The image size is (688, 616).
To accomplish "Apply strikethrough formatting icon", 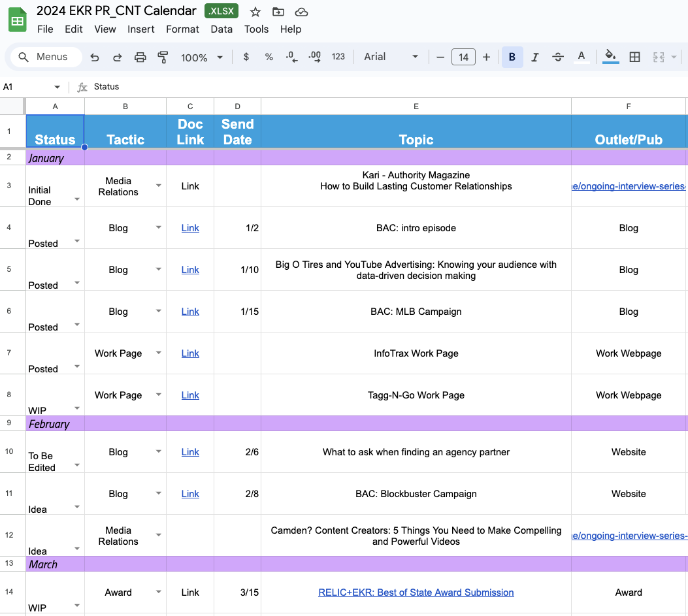I will 558,57.
